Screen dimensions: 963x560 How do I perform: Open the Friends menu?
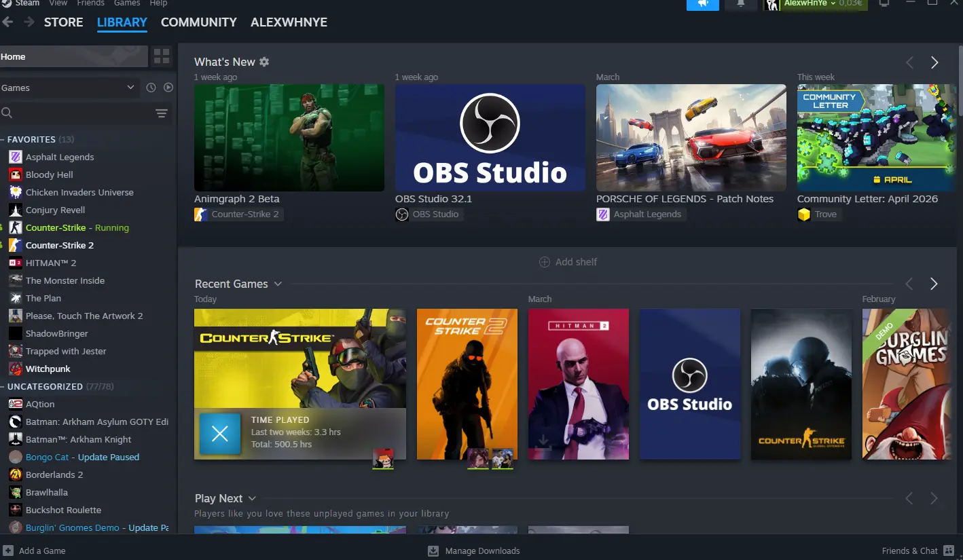pyautogui.click(x=90, y=3)
